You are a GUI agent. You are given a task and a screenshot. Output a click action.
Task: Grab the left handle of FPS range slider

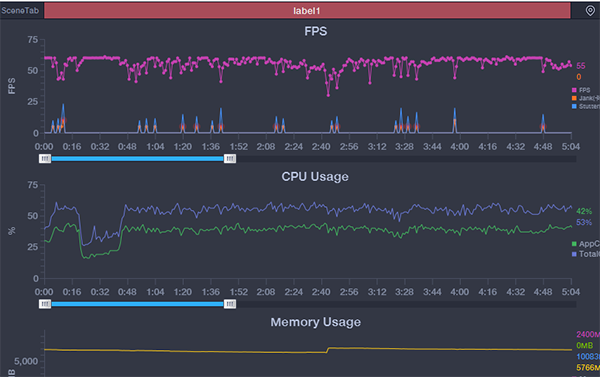tap(45, 158)
